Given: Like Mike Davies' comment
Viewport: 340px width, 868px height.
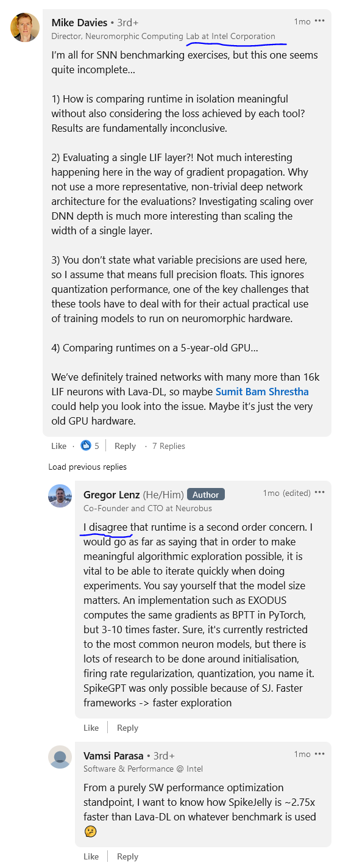Looking at the screenshot, I should pos(59,446).
